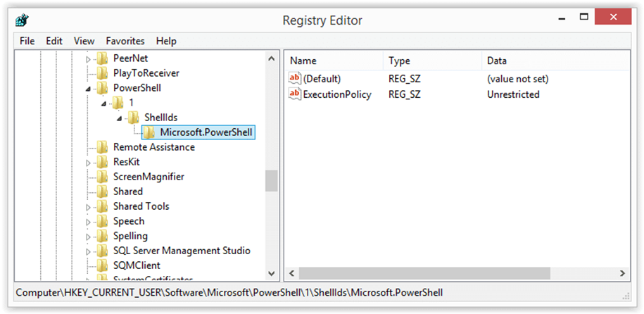Click the PowerShell folder icon

point(103,88)
